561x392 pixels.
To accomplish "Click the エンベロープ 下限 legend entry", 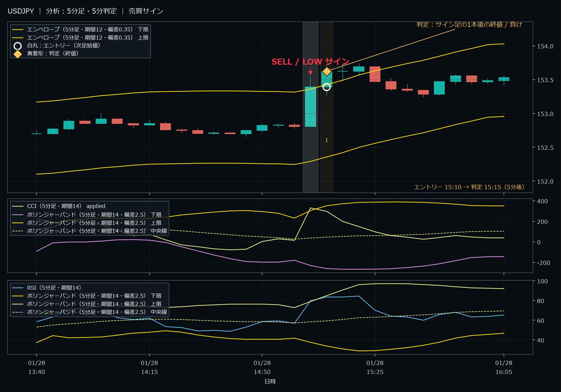I will (x=80, y=30).
